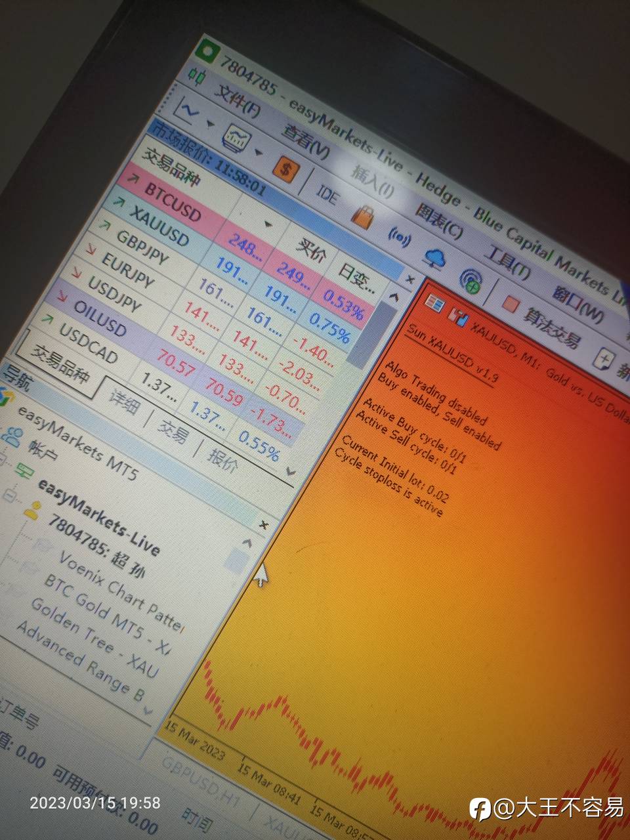Click the green server icon beside easyMarkets-Live

tap(26, 471)
